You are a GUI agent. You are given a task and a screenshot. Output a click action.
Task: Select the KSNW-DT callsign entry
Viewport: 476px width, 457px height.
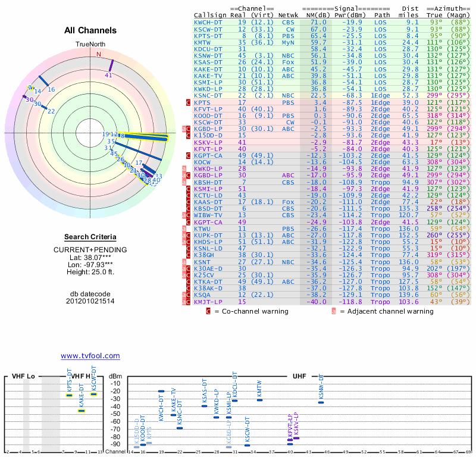(208, 55)
